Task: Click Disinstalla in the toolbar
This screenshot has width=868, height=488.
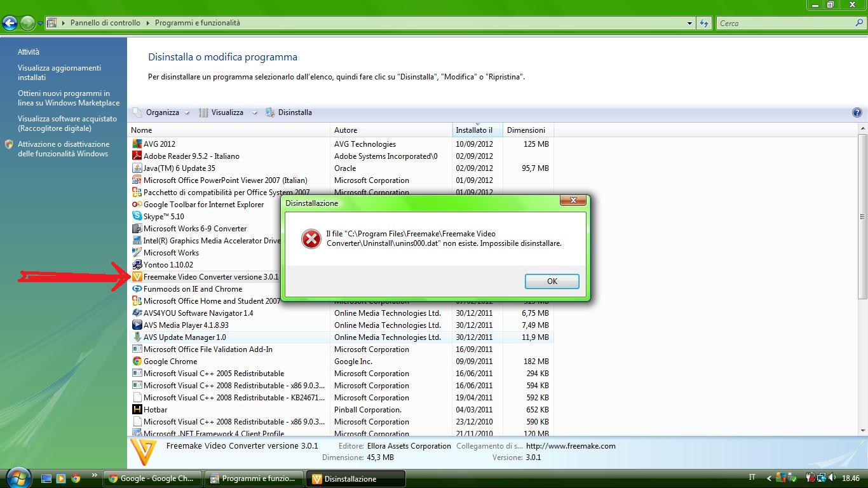Action: pyautogui.click(x=289, y=112)
